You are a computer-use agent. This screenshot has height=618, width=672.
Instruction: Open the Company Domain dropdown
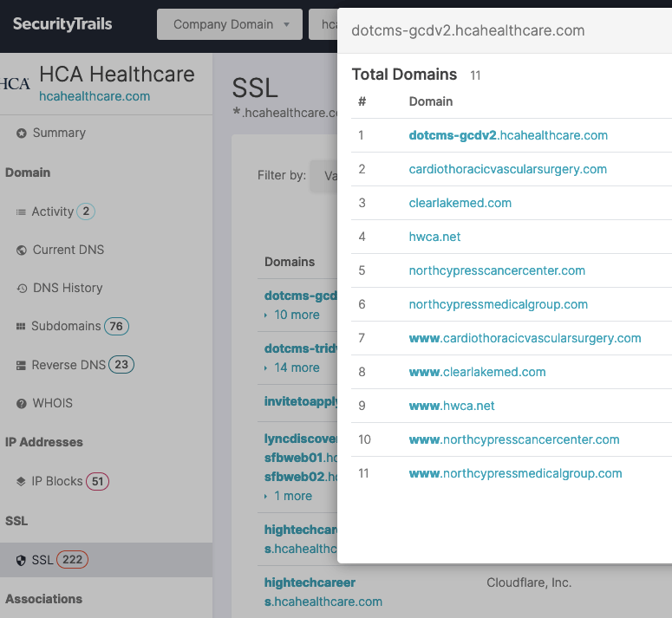[230, 24]
